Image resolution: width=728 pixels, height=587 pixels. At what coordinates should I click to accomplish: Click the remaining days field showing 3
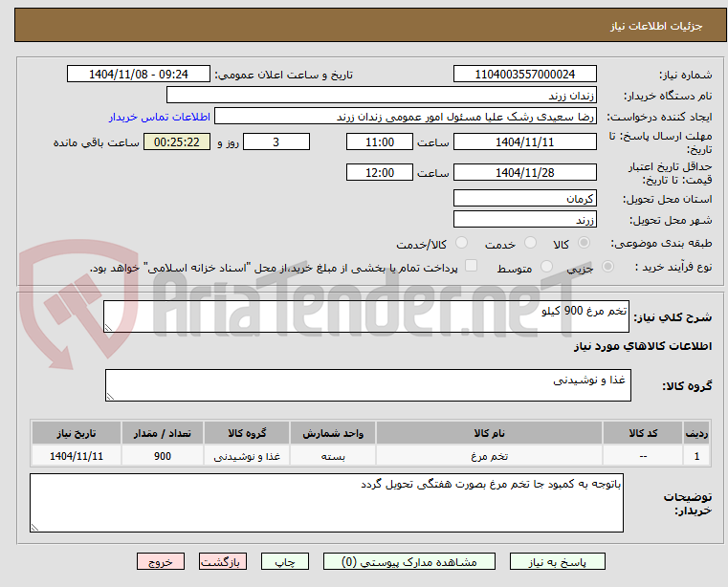276,142
